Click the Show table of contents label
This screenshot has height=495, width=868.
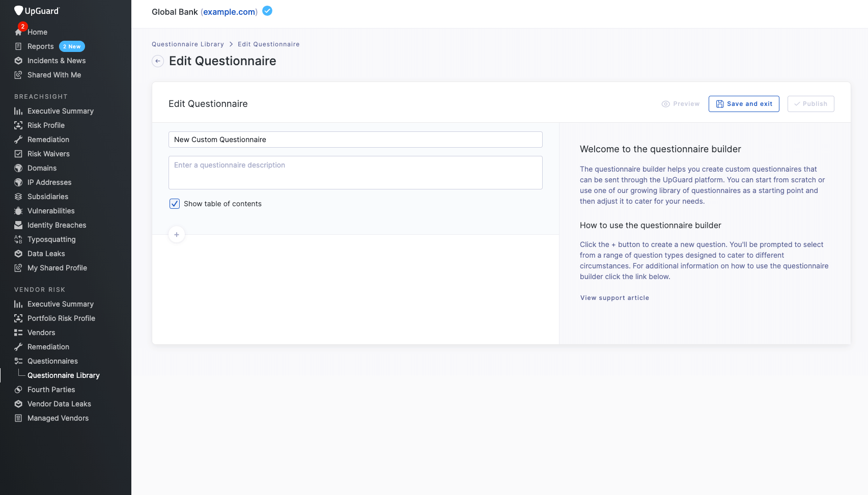point(222,204)
